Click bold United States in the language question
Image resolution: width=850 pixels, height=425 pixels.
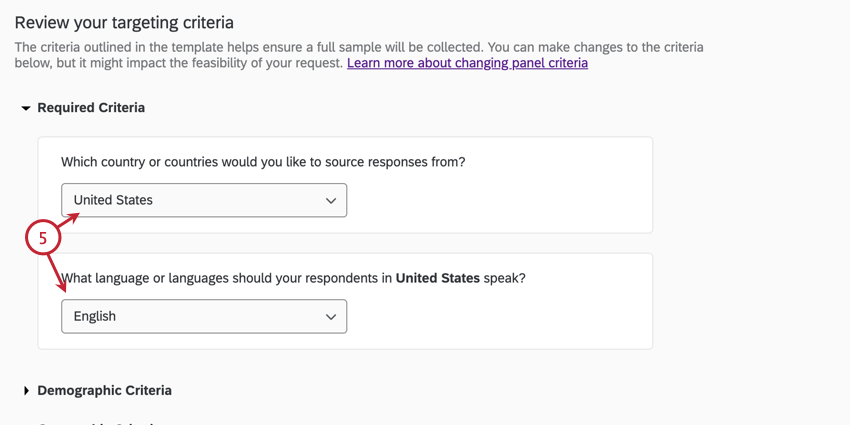click(437, 278)
